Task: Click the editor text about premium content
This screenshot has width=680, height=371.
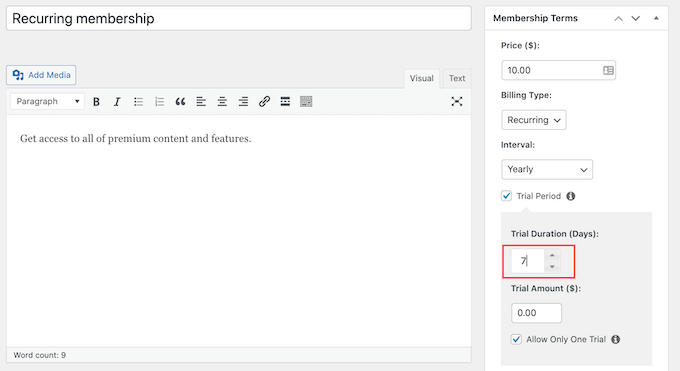Action: click(x=136, y=138)
